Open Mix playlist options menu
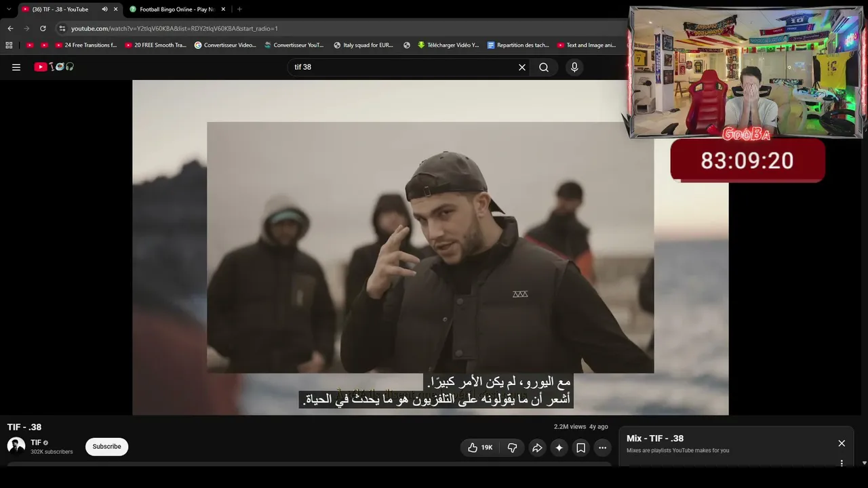Image resolution: width=868 pixels, height=488 pixels. click(x=842, y=464)
